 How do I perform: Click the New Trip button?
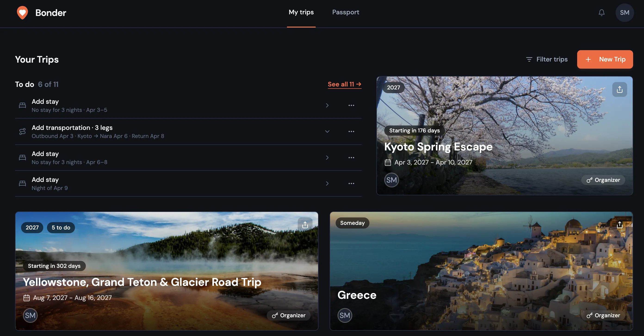(605, 59)
